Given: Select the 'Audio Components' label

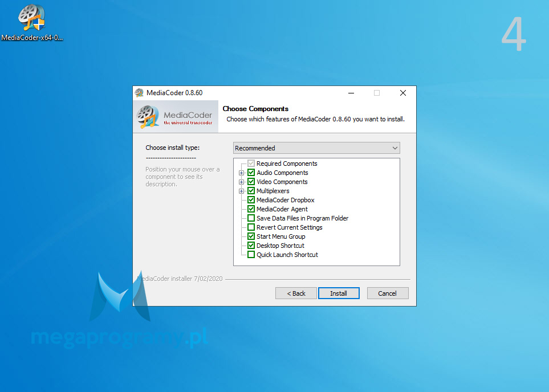Looking at the screenshot, I should click(282, 173).
